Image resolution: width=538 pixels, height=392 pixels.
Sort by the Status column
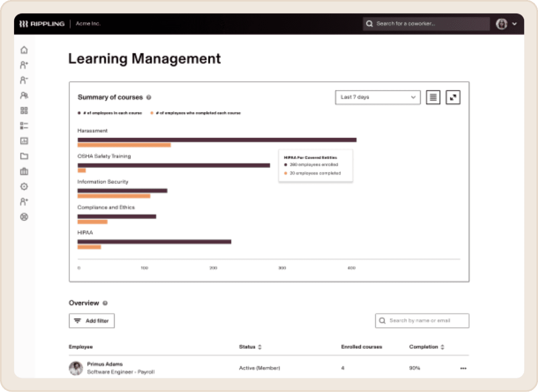pos(260,347)
